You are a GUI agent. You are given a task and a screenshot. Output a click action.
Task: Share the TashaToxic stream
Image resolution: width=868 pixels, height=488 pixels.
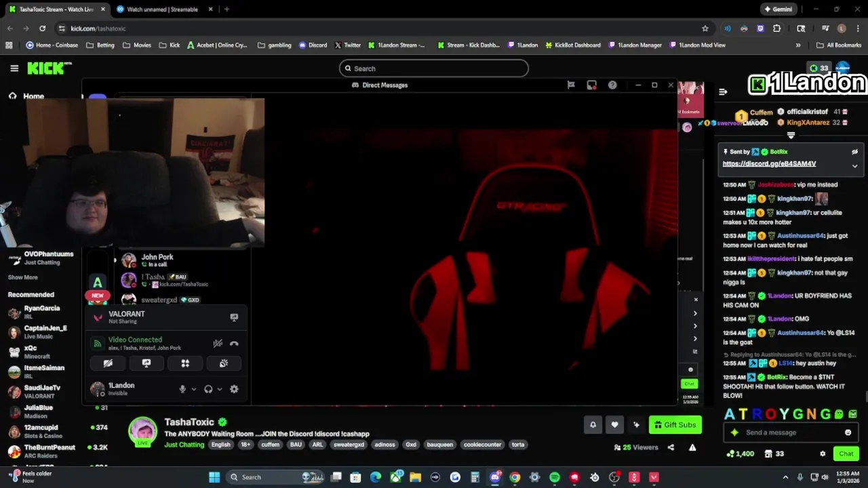671,447
